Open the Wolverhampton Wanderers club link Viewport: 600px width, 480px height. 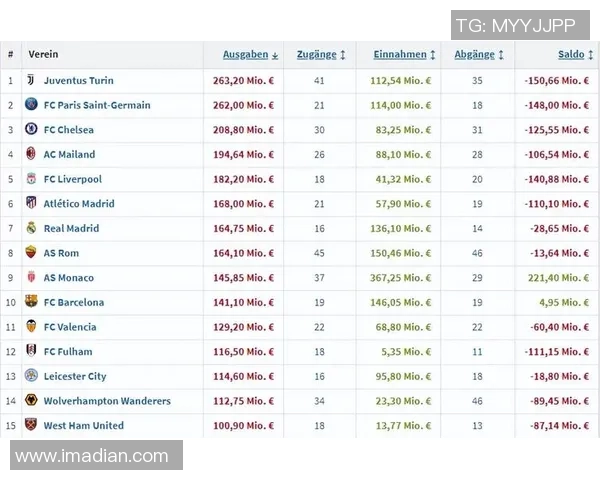[x=107, y=401]
